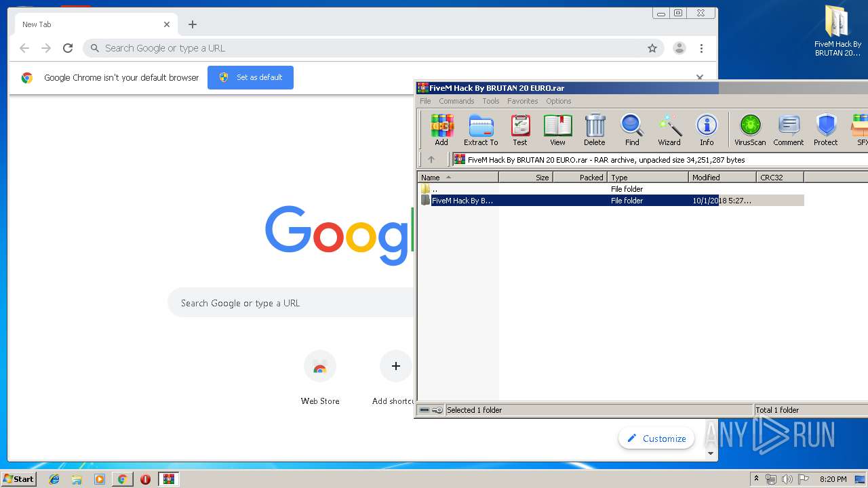This screenshot has width=868, height=488.
Task: Sort the file list by the Type column
Action: pos(648,178)
